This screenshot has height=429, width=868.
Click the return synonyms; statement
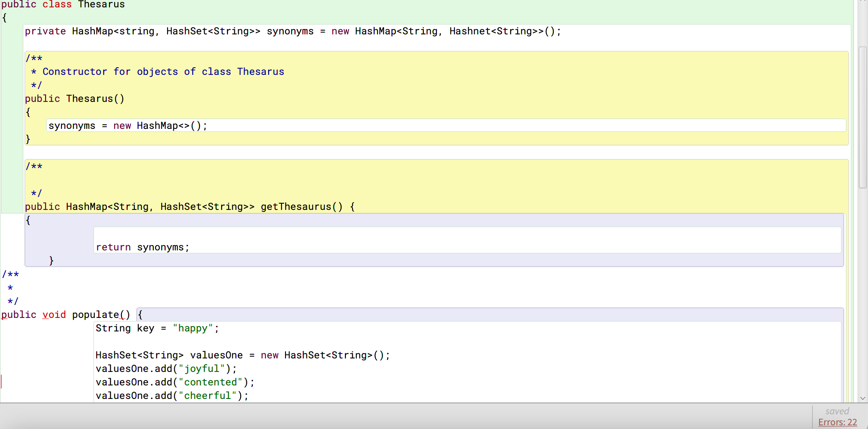coord(142,247)
